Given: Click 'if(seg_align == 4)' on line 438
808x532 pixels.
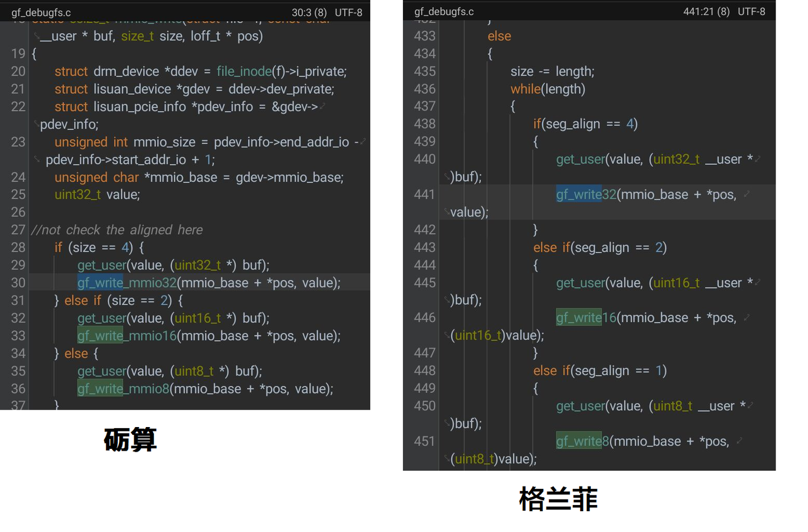Looking at the screenshot, I should [x=585, y=124].
